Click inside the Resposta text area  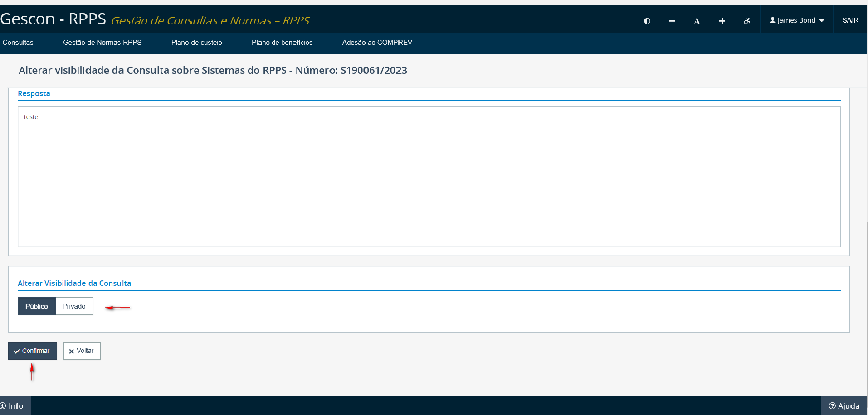point(429,177)
